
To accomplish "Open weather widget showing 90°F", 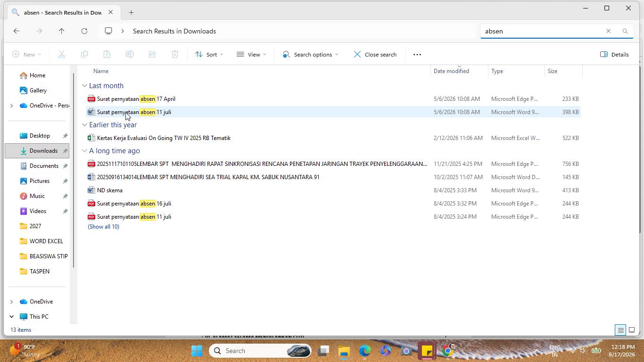I will pyautogui.click(x=25, y=351).
